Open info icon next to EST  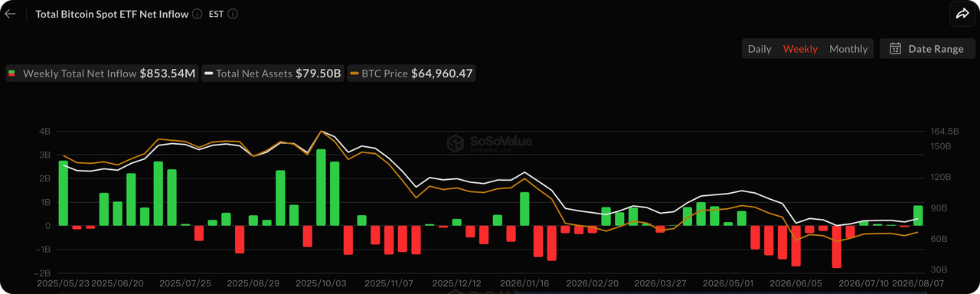233,14
